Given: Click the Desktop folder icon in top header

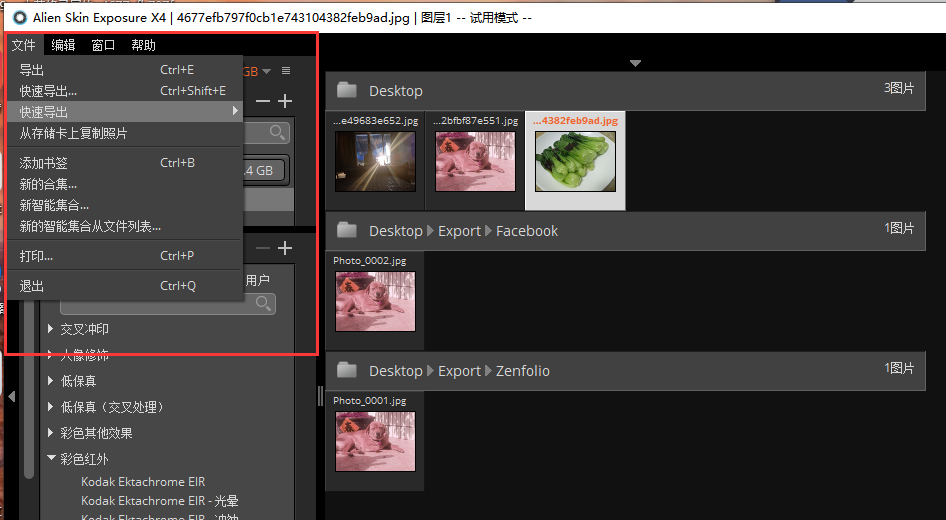Looking at the screenshot, I should tap(347, 91).
